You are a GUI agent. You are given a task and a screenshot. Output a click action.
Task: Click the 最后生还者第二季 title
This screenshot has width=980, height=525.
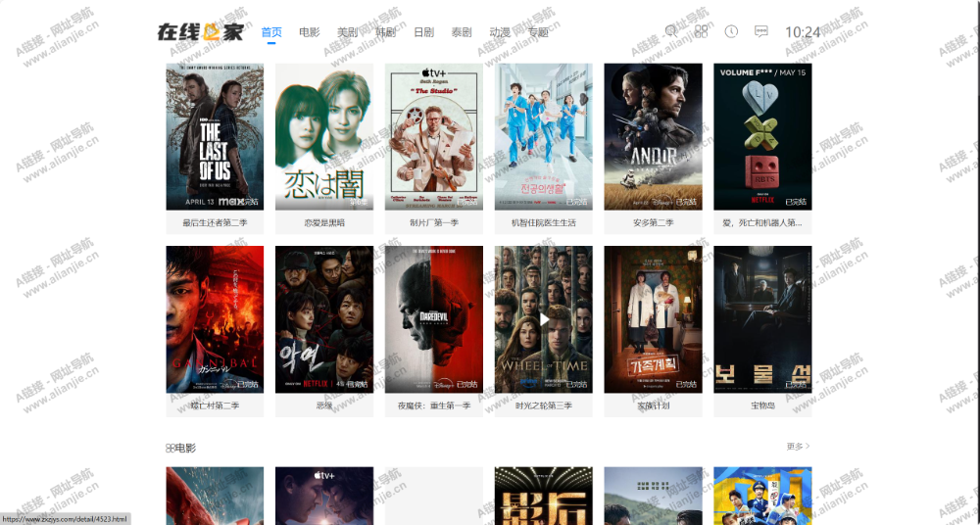[215, 222]
